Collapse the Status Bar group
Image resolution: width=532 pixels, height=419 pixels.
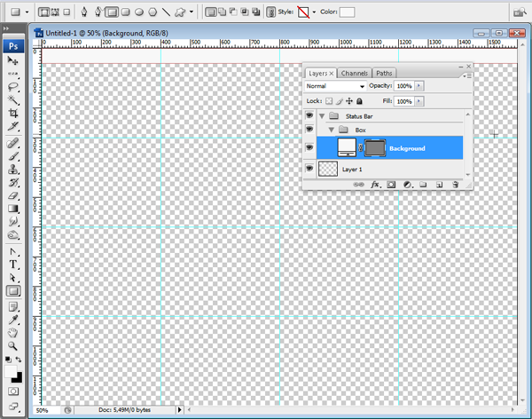click(322, 116)
